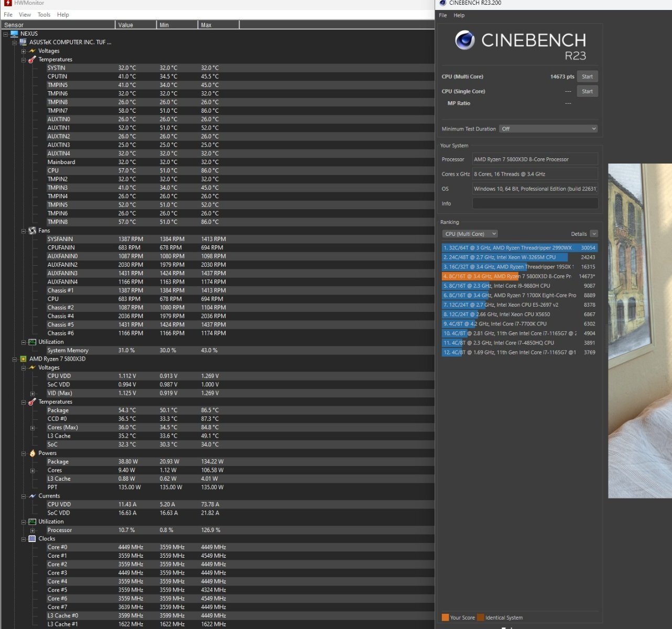Click the Currents icon
The image size is (672, 629).
(x=32, y=496)
